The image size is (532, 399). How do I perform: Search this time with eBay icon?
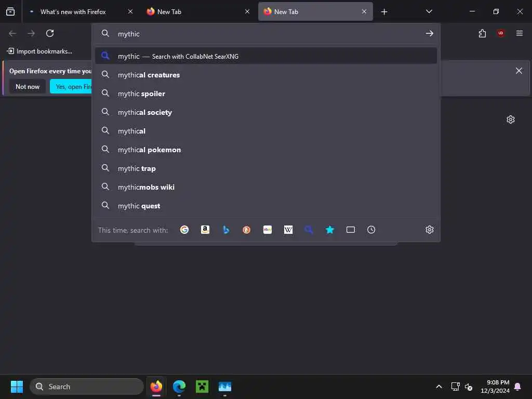point(268,230)
